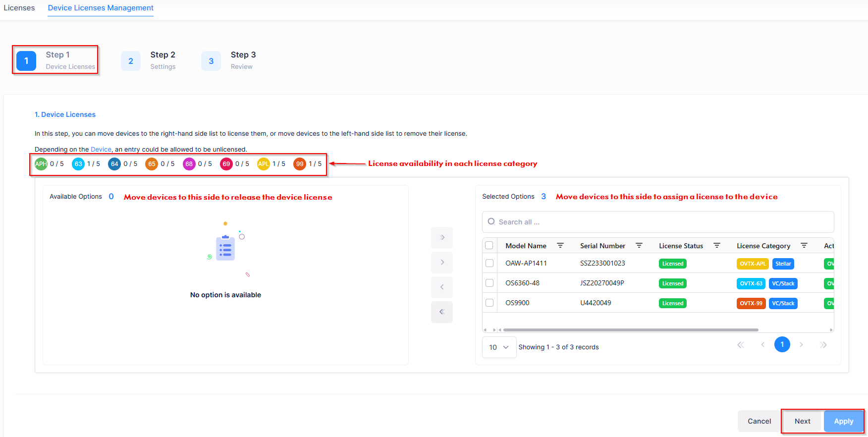
Task: Click the Next button
Action: (802, 421)
